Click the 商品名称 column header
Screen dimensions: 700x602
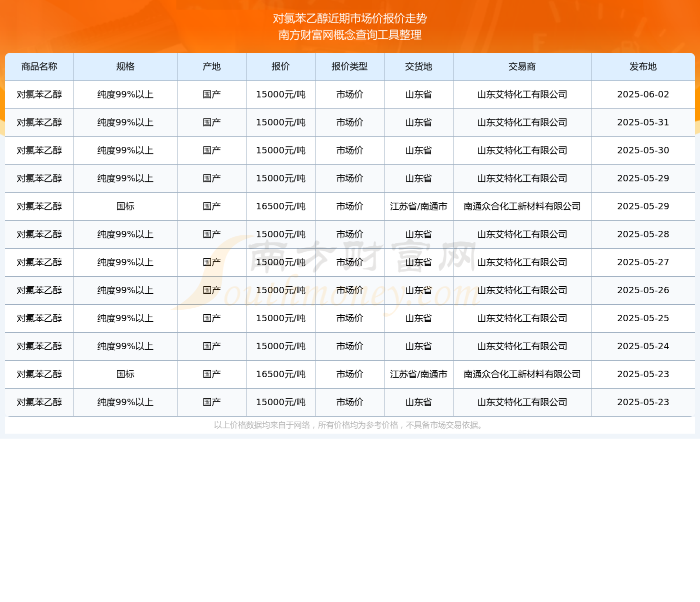pos(39,66)
